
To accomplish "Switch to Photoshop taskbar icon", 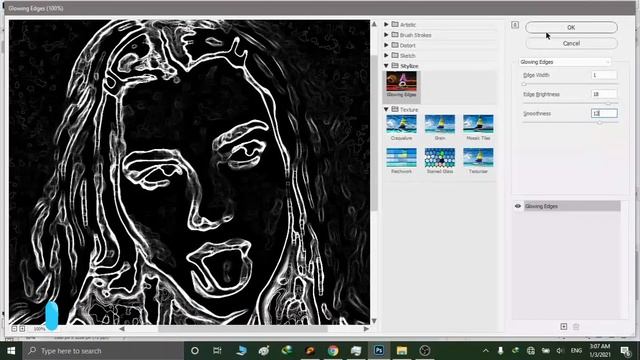I will pyautogui.click(x=379, y=351).
